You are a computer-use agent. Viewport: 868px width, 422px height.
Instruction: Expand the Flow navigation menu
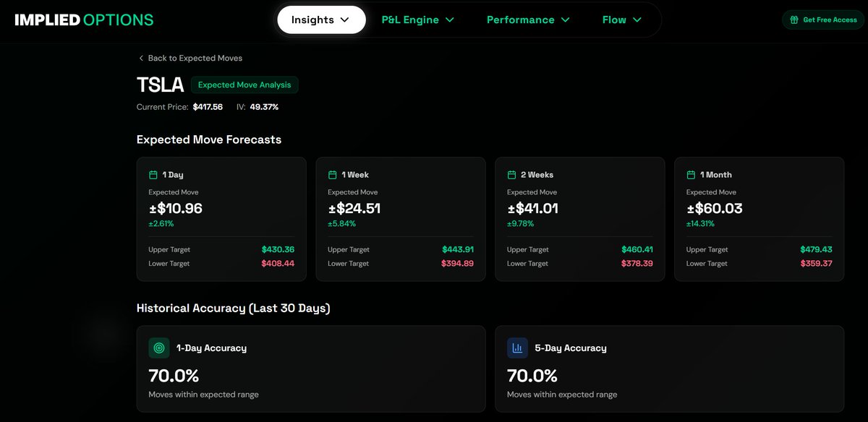point(622,20)
